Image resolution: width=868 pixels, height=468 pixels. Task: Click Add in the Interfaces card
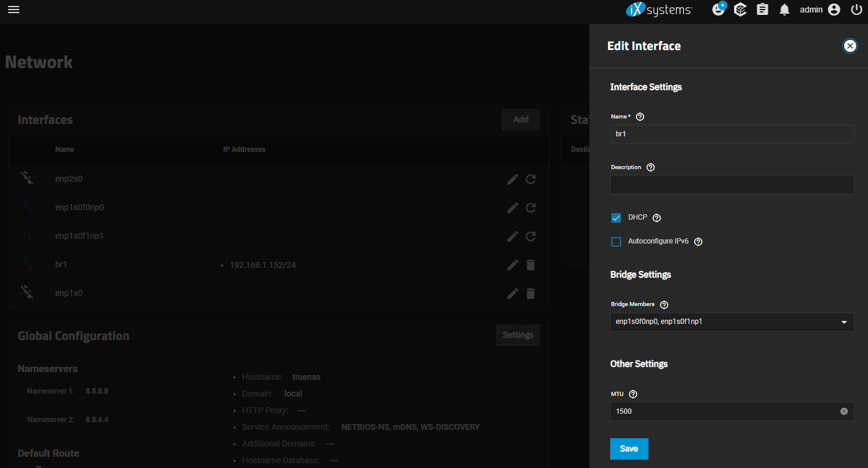(x=521, y=120)
